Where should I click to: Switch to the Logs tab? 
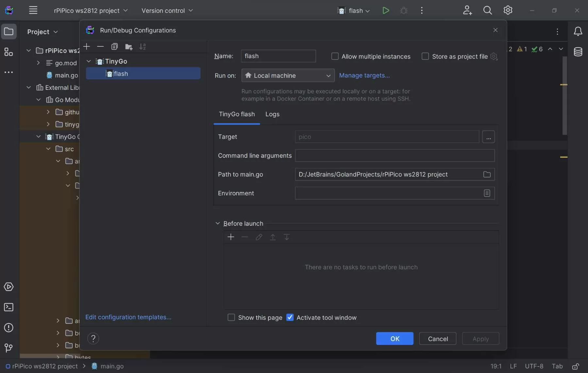pos(272,114)
